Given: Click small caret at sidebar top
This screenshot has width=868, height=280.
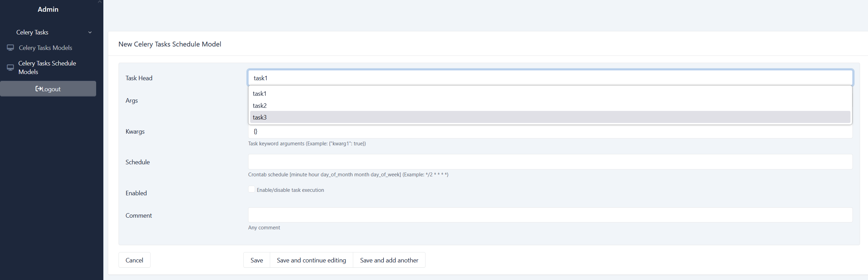Looking at the screenshot, I should [x=100, y=2].
